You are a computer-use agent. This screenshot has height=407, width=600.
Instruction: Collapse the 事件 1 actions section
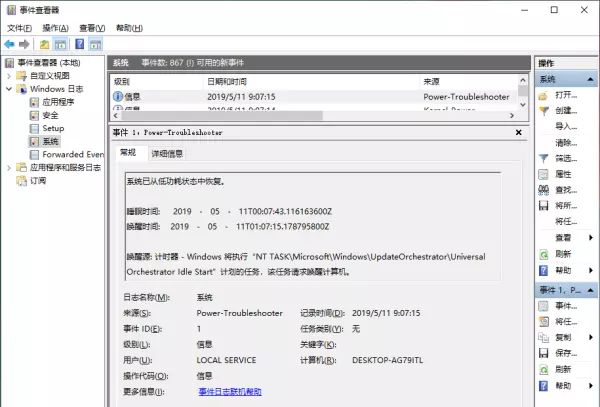(590, 290)
